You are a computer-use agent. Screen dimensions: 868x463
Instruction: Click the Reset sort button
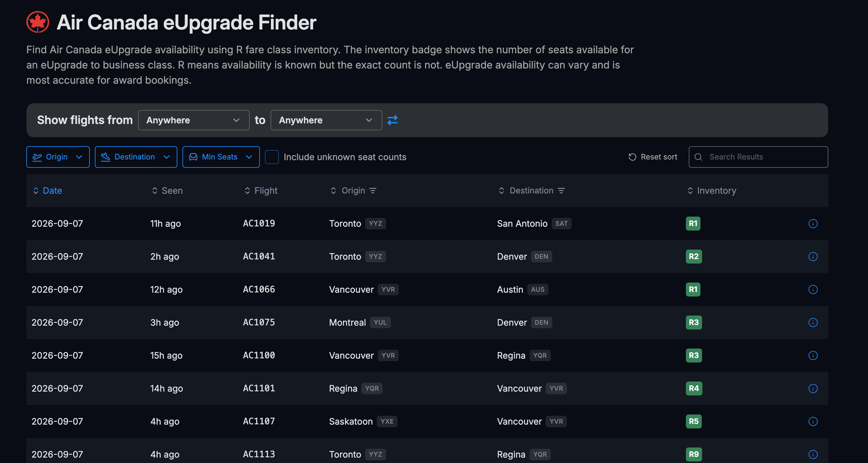(x=653, y=157)
